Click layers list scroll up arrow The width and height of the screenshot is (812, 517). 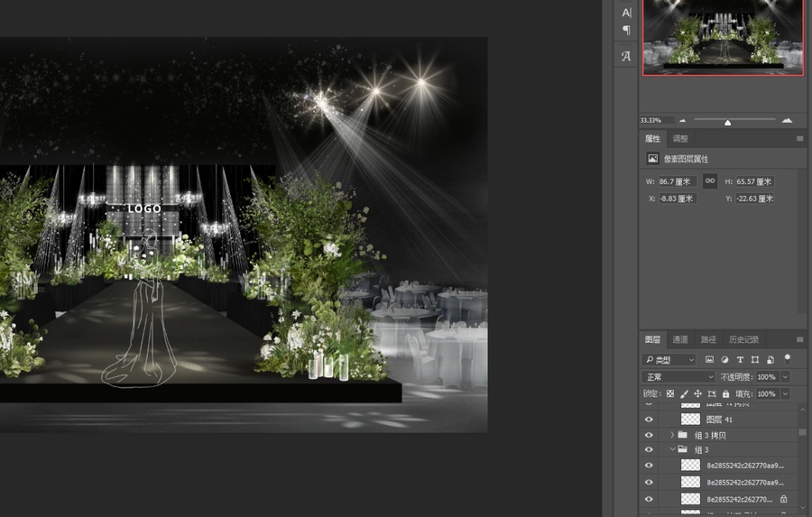[802, 410]
